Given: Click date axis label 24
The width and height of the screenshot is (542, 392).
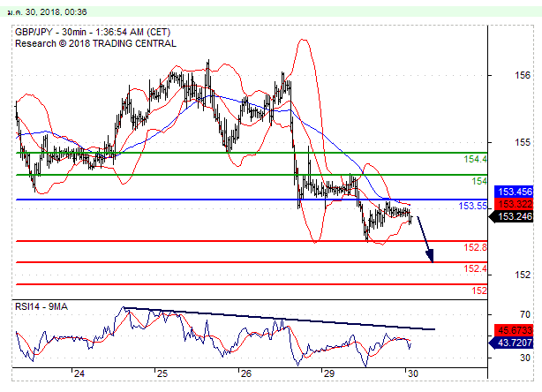Looking at the screenshot, I should point(79,373).
